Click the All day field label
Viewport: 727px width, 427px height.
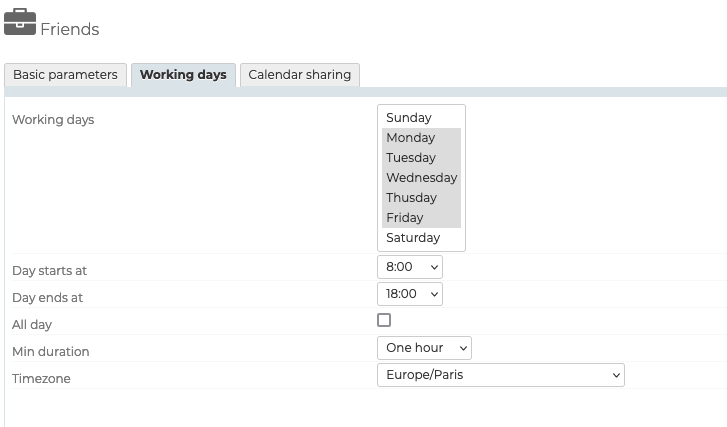pos(32,325)
